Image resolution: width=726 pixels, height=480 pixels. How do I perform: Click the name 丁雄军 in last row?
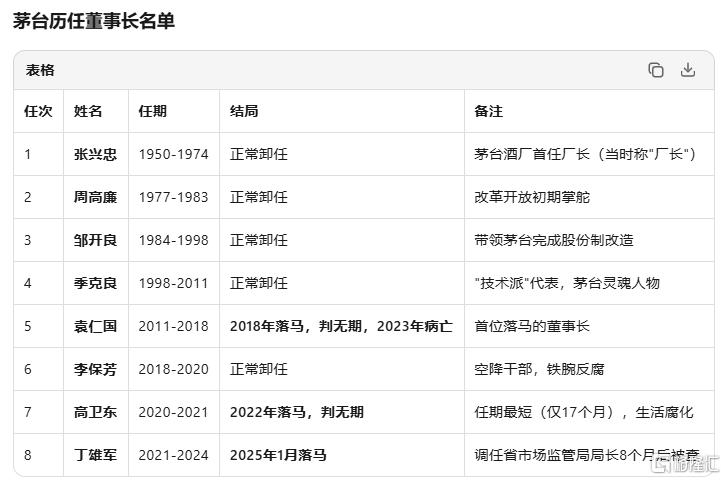coord(95,455)
